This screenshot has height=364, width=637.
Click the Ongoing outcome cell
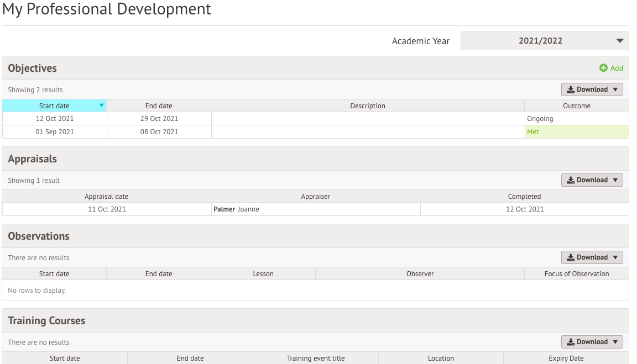pos(577,119)
